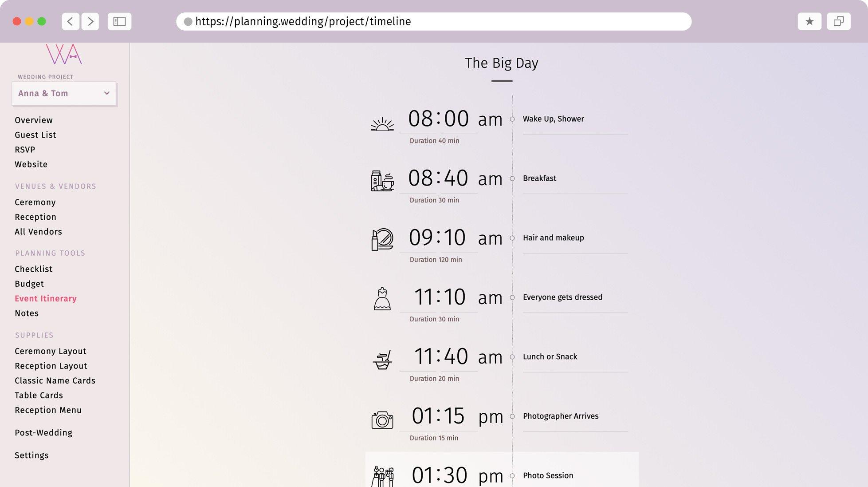Select the Guest List menu item
The width and height of the screenshot is (868, 487).
pyautogui.click(x=35, y=135)
